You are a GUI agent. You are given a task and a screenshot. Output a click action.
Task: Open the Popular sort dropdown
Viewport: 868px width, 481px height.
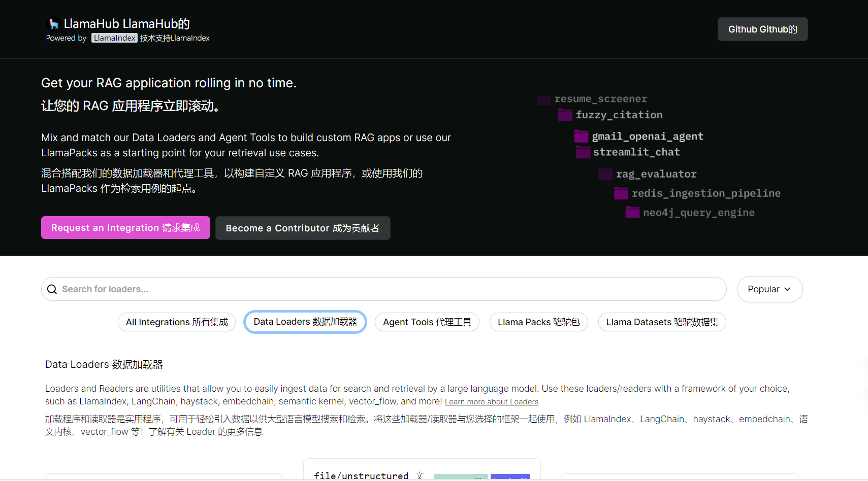pos(769,289)
